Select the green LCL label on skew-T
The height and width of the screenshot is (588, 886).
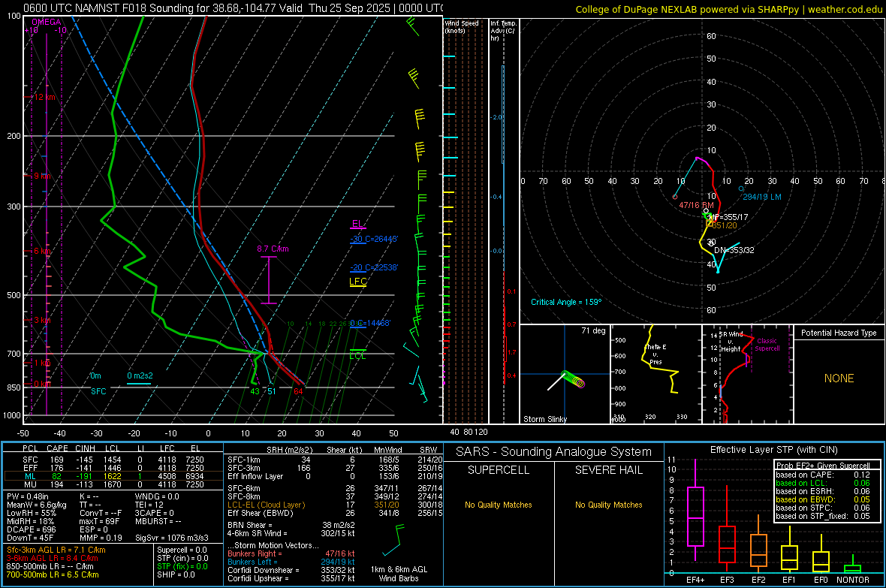pos(357,356)
